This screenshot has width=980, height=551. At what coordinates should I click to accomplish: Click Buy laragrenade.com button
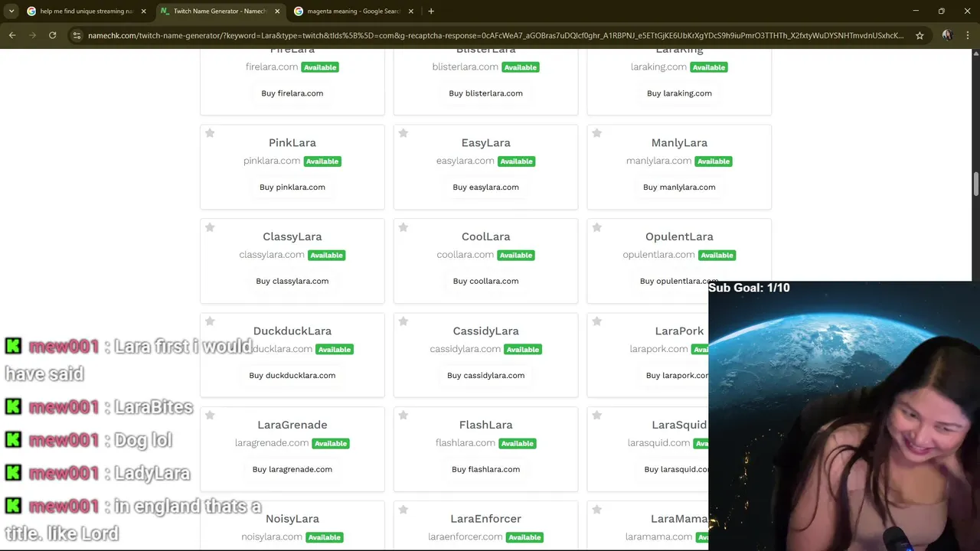click(292, 470)
